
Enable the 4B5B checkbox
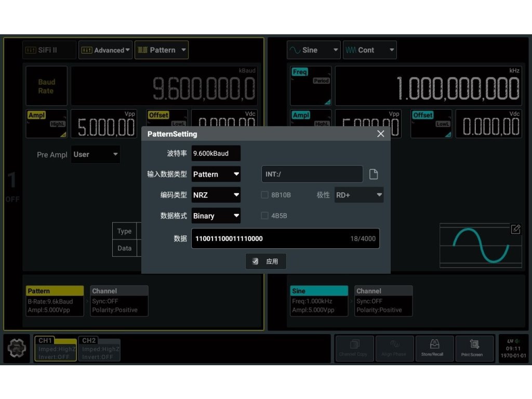(265, 216)
